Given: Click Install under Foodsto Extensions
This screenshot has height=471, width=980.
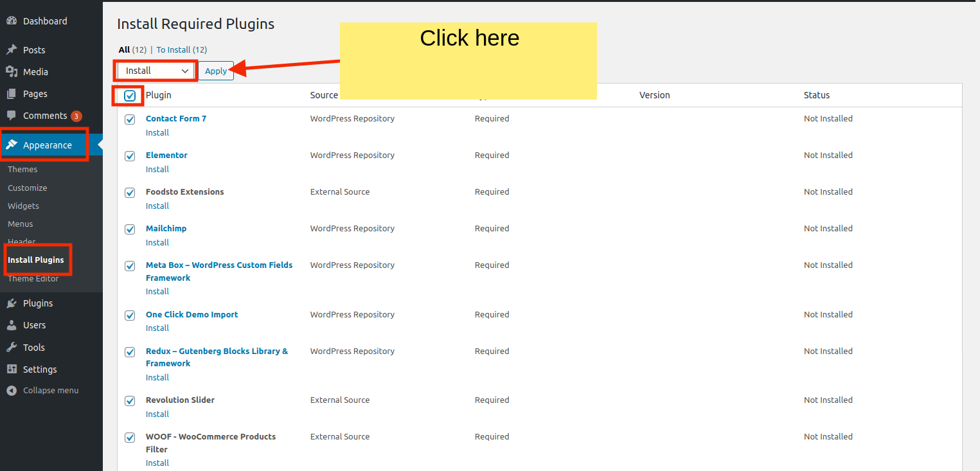Looking at the screenshot, I should [x=157, y=206].
